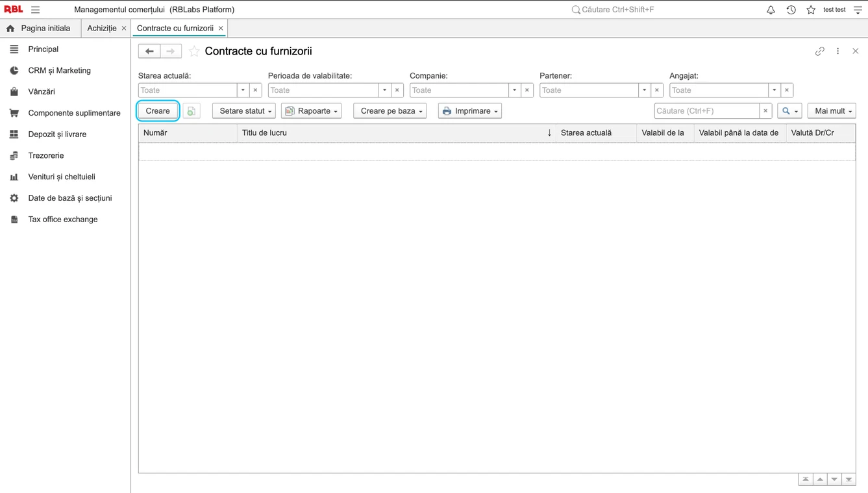Image resolution: width=868 pixels, height=493 pixels.
Task: Open Depozit și livrare sidebar section
Action: 57,134
